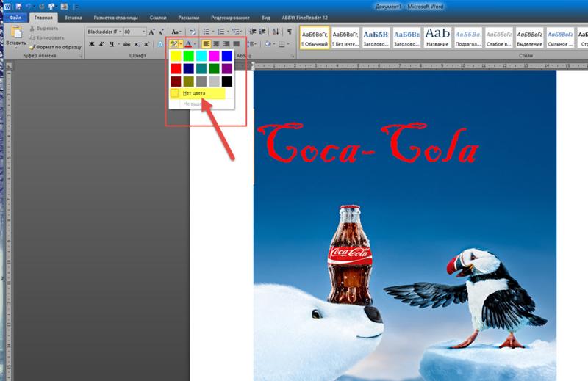This screenshot has width=588, height=381.
Task: Click the Cut (Вырезать) button
Action: 44,29
